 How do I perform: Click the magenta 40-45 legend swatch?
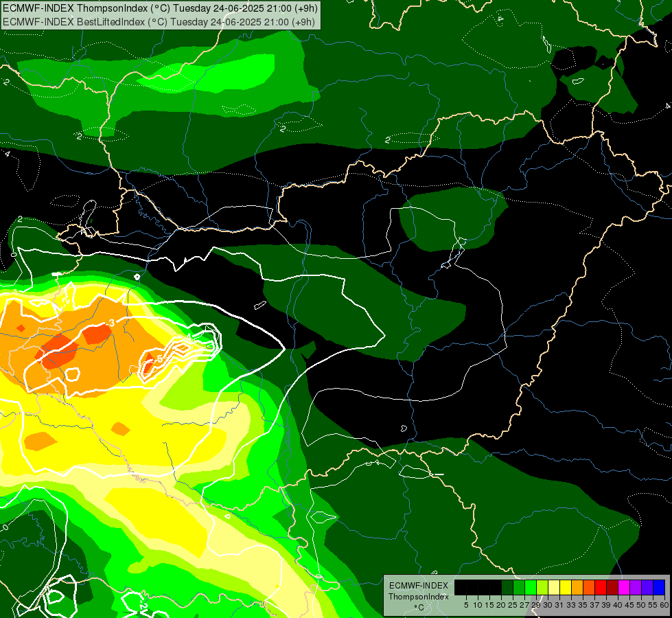pos(624,587)
